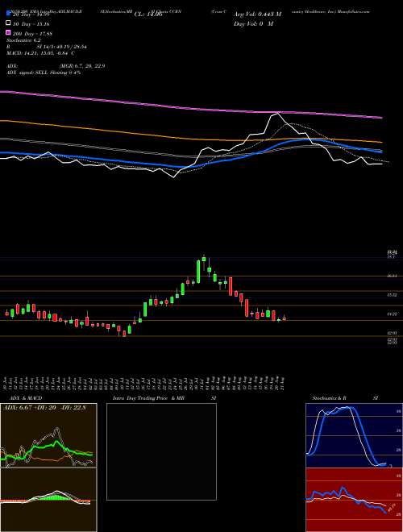The image size is (403, 532).
Task: Click the empty Intra Day Trading chart box
Action: (161, 451)
